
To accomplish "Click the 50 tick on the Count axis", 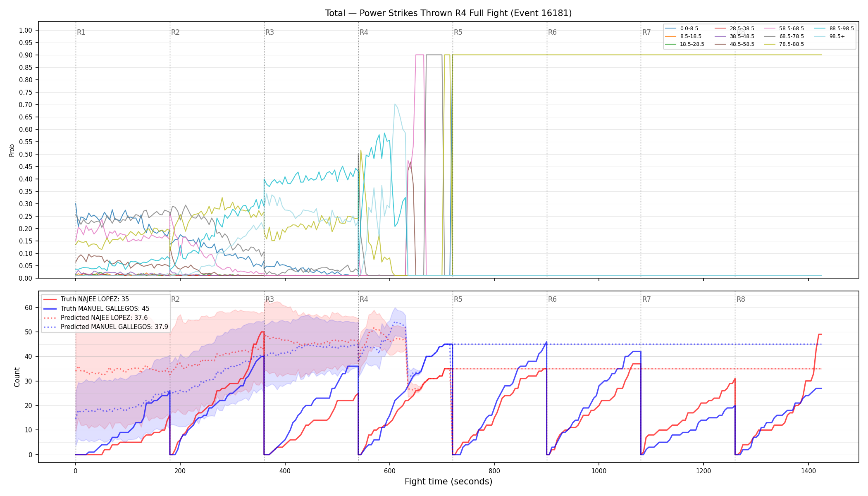I will (29, 332).
